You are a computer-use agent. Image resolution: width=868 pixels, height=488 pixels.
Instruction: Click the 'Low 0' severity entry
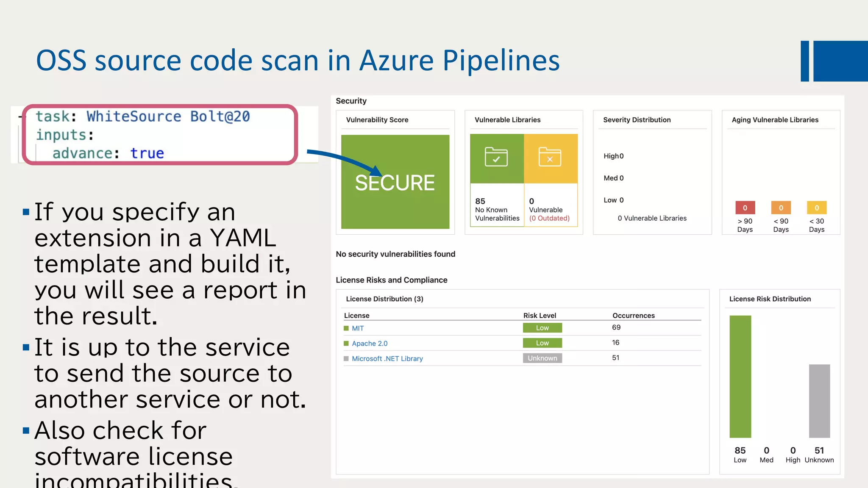click(x=614, y=200)
